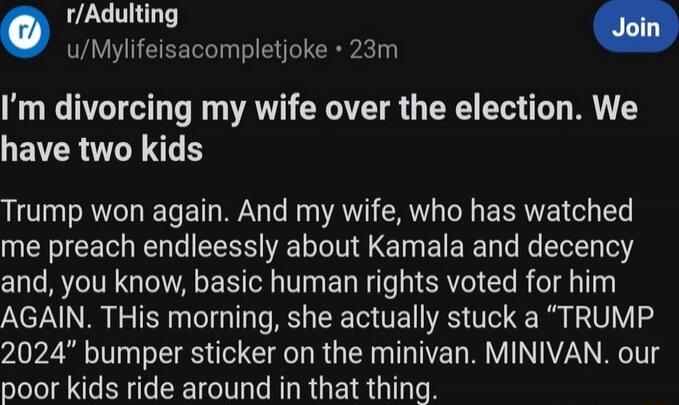Click the misspelled word "endleessly"
679x405 pixels.
pos(210,248)
